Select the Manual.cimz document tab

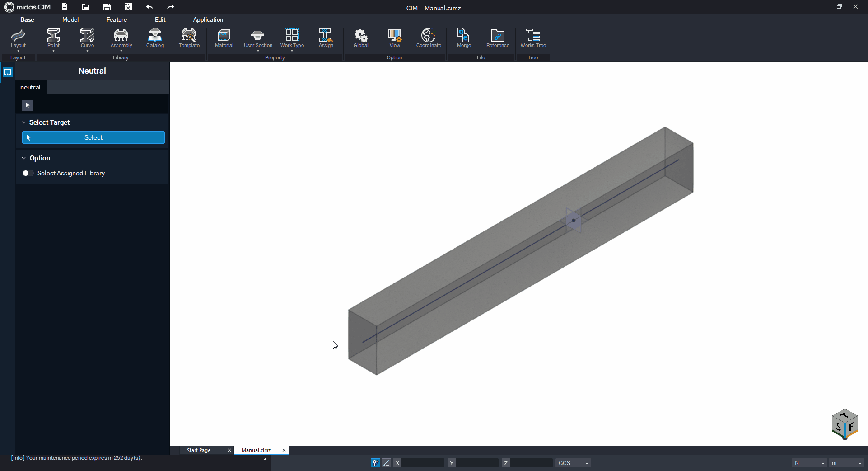coord(256,450)
